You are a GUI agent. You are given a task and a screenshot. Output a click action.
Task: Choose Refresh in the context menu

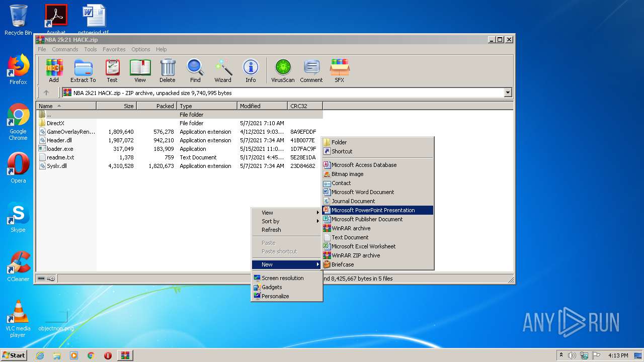point(286,230)
